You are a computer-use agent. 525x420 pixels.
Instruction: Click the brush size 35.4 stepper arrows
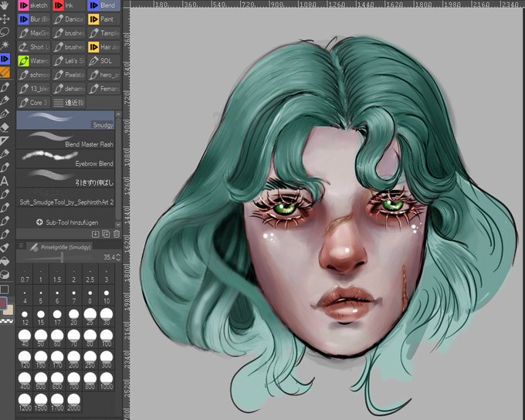click(118, 257)
